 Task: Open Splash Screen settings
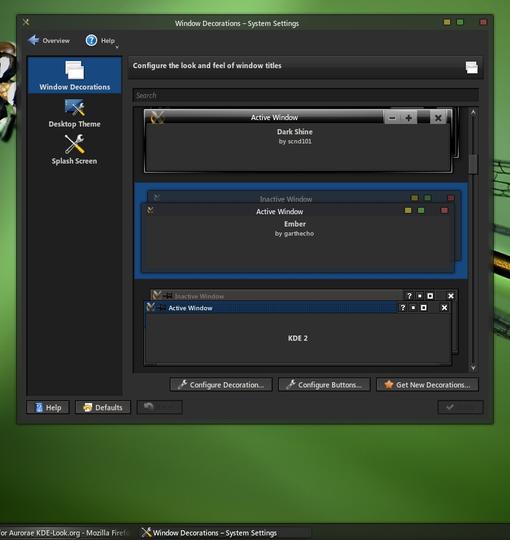pos(74,150)
